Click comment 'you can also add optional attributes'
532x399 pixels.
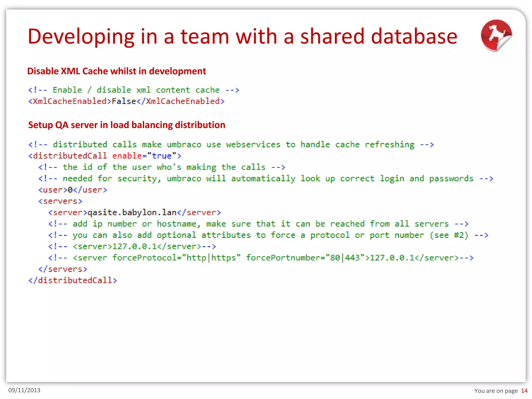click(268, 235)
